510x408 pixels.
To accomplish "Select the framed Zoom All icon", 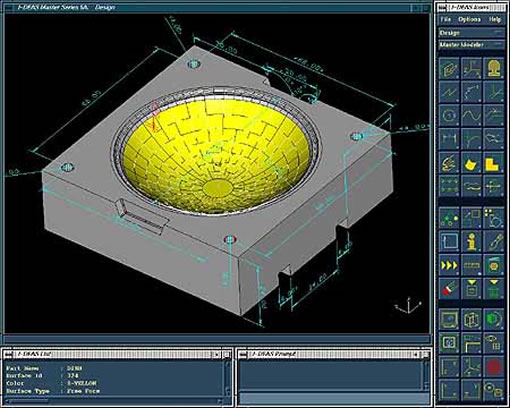I will (449, 343).
